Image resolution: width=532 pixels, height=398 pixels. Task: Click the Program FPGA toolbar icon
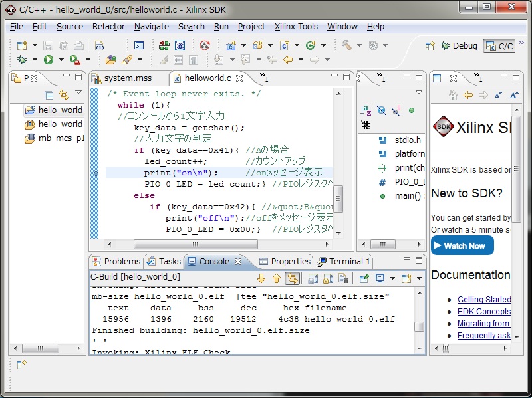click(x=164, y=45)
